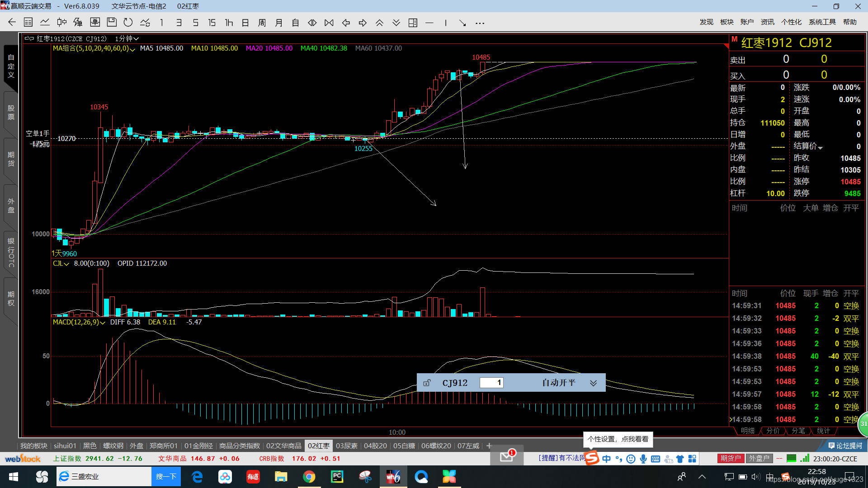Toggle the lock icon in CJ912 order panel
The image size is (868, 488).
[427, 383]
